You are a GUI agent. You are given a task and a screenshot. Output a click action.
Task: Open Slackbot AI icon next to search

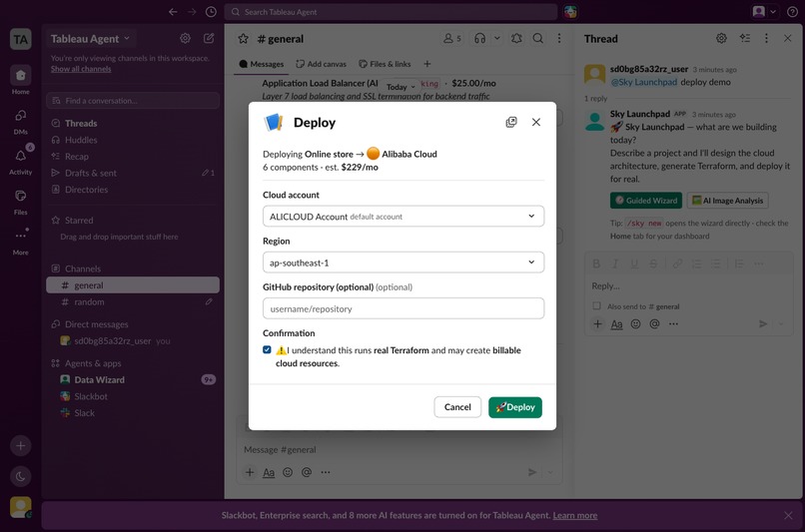[x=570, y=12]
